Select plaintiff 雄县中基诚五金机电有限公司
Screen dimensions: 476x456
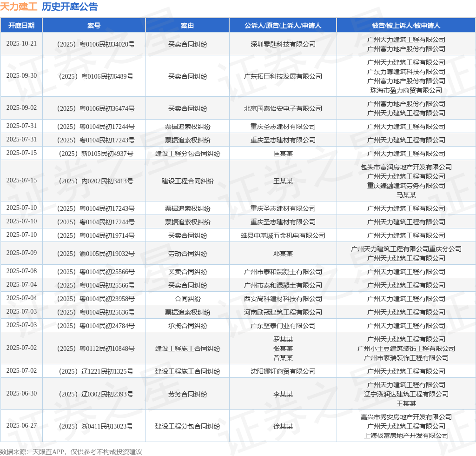[x=283, y=235]
